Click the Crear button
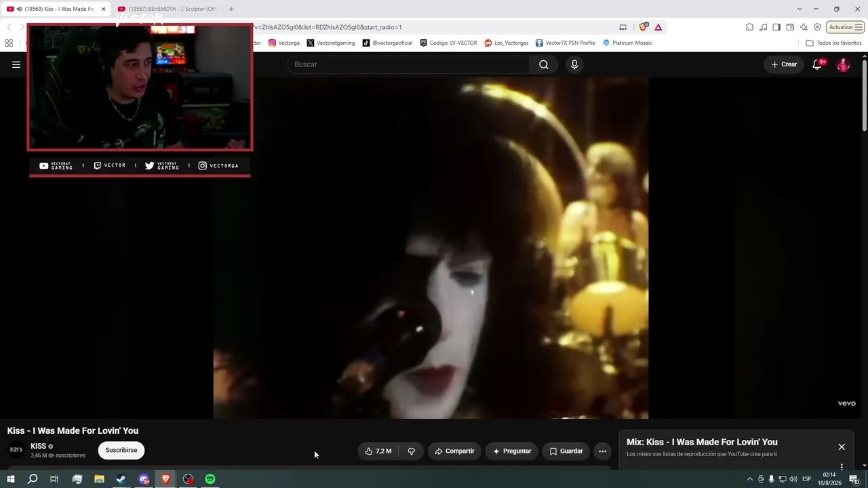868x488 pixels. tap(784, 64)
